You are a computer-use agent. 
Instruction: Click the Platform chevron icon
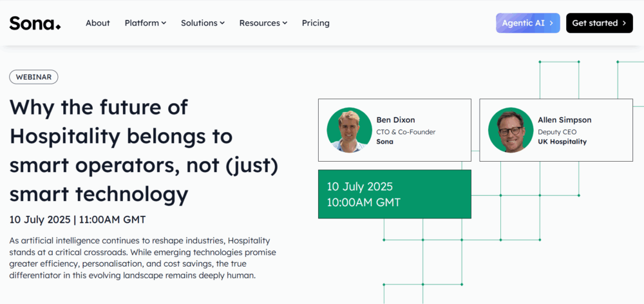(x=164, y=23)
